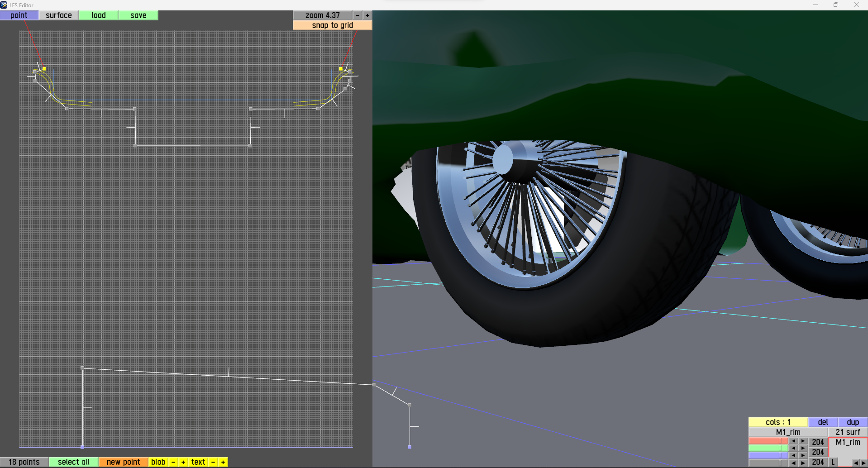
Task: Click the 21 surf indicator
Action: point(848,432)
